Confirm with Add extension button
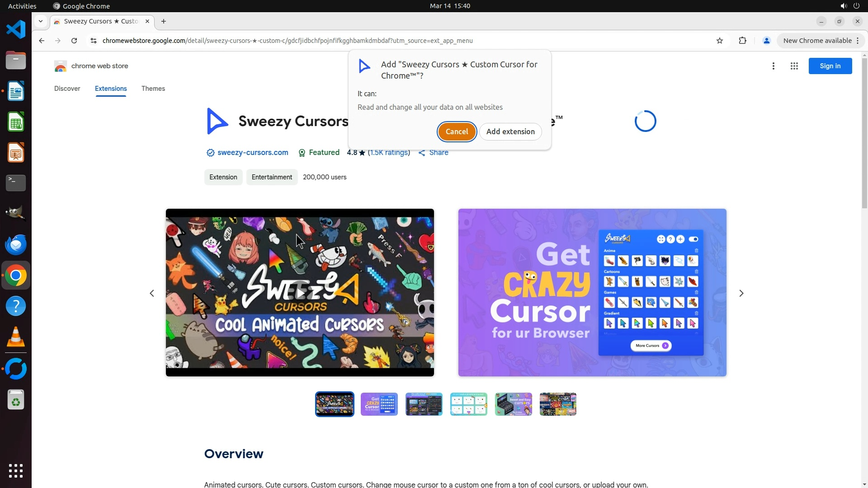This screenshot has width=868, height=488. click(510, 131)
